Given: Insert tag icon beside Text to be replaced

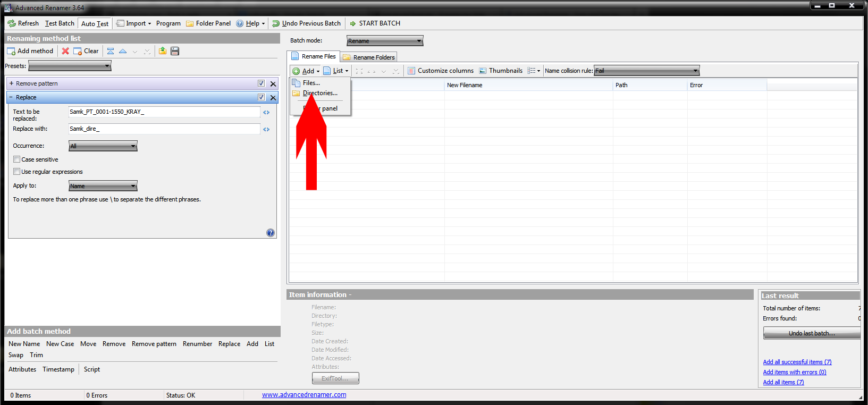Looking at the screenshot, I should tap(266, 112).
